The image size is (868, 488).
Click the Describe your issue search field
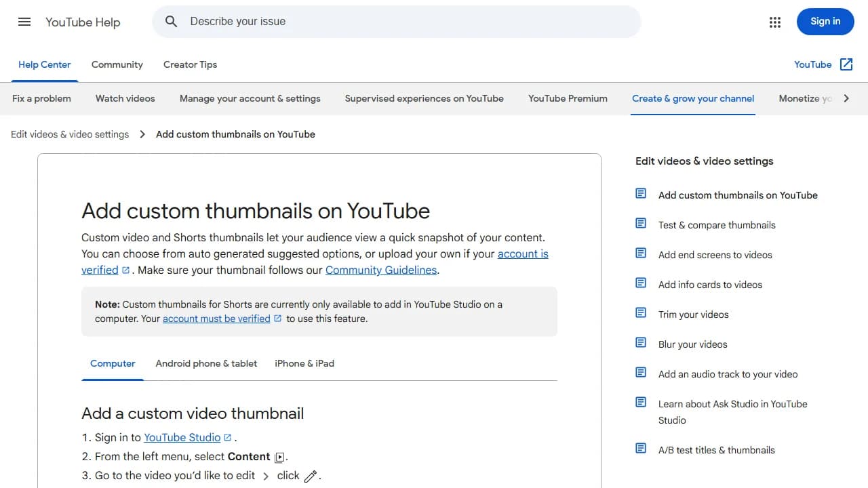click(x=397, y=22)
